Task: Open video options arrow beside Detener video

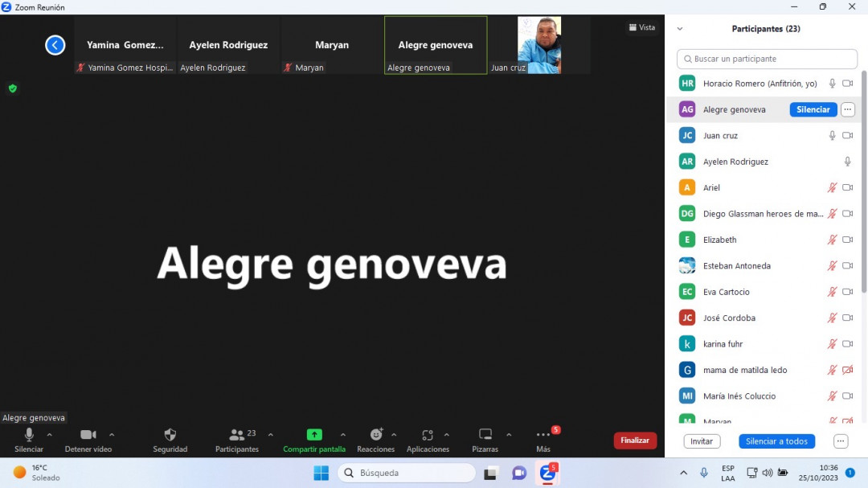Action: coord(112,436)
